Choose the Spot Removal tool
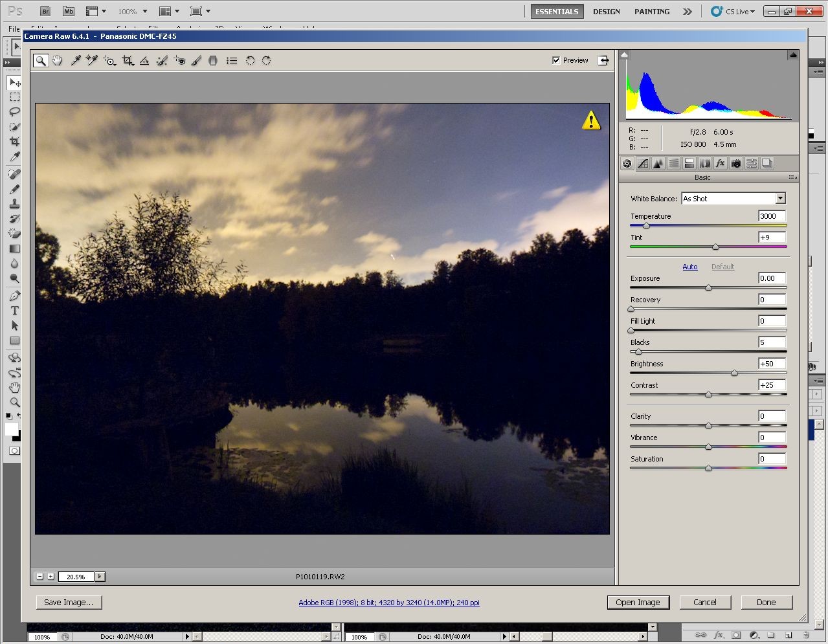This screenshot has width=828, height=644. point(162,60)
